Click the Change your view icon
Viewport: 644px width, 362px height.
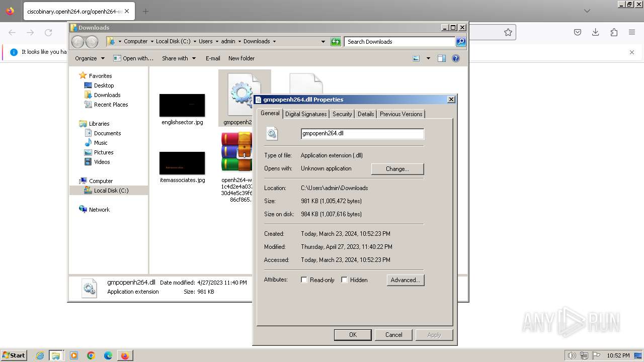point(416,58)
